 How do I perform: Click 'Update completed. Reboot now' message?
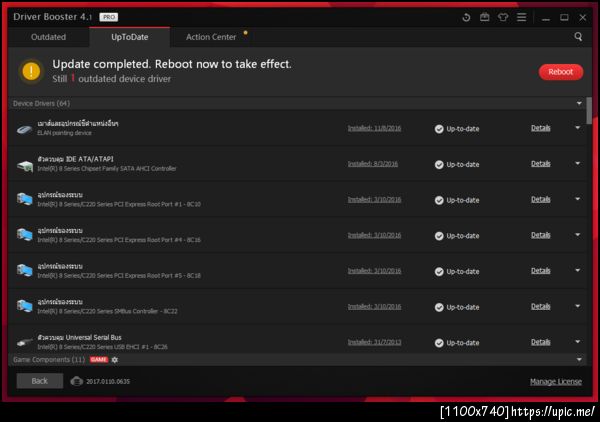(x=172, y=64)
